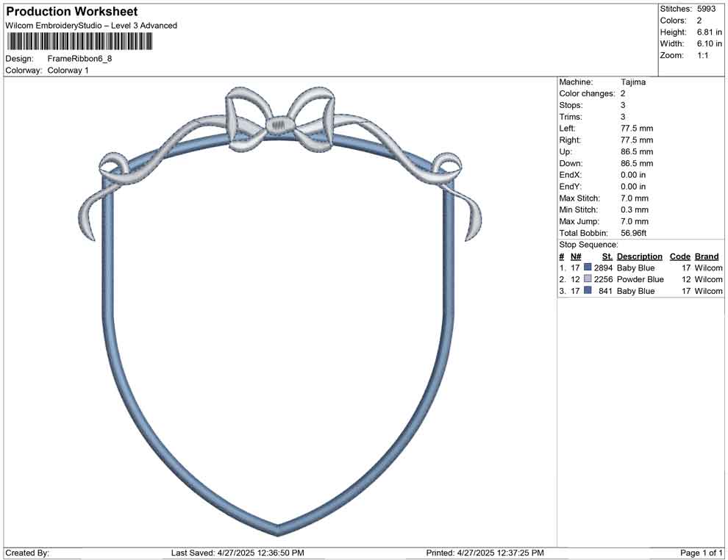The image size is (728, 560).
Task: Click the Description column header
Action: tap(638, 256)
